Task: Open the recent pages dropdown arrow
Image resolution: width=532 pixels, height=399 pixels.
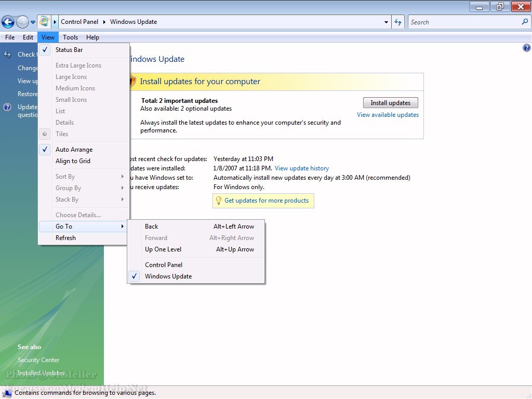Action: [x=33, y=22]
